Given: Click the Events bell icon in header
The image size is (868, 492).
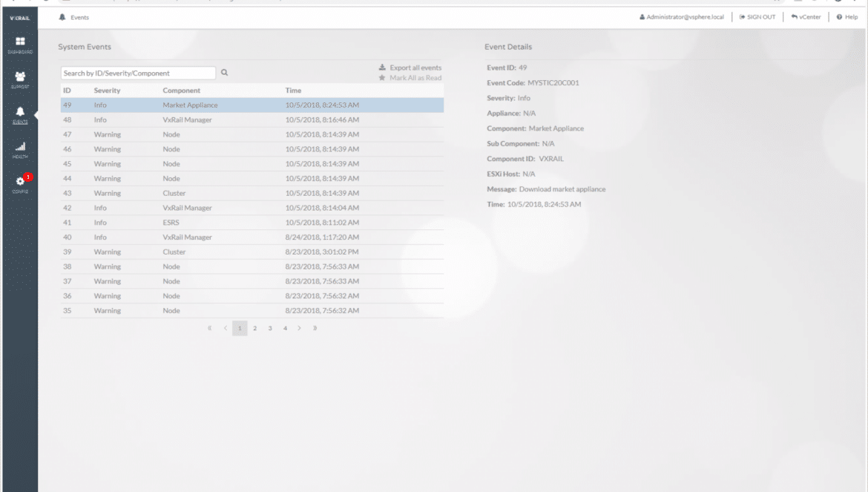Looking at the screenshot, I should point(62,17).
